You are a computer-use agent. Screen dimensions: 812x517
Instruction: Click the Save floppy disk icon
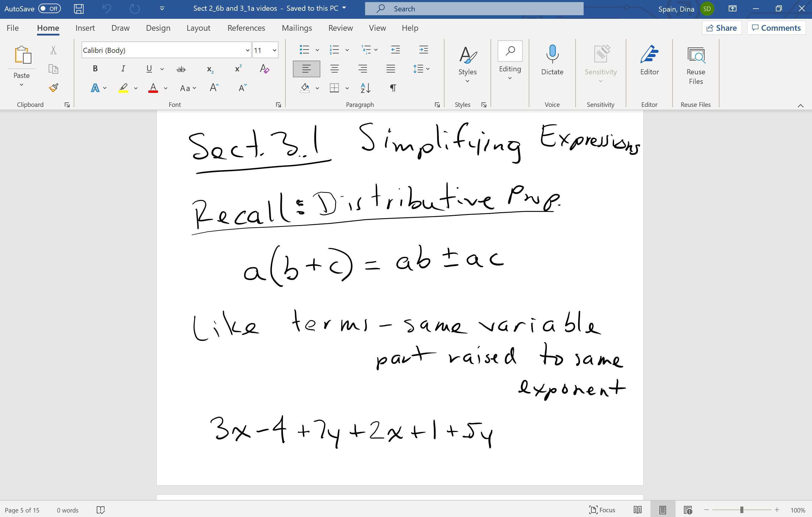[x=79, y=9]
